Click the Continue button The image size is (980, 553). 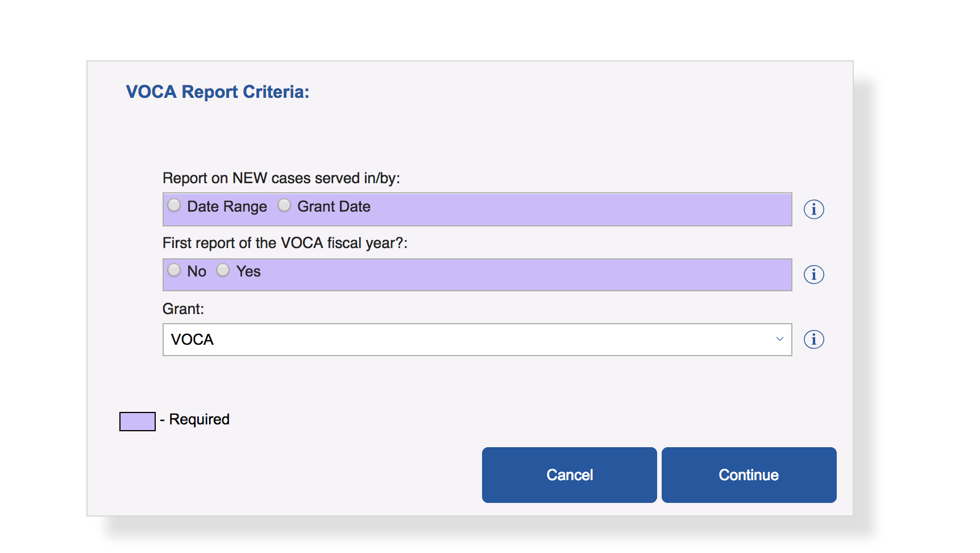click(x=749, y=475)
